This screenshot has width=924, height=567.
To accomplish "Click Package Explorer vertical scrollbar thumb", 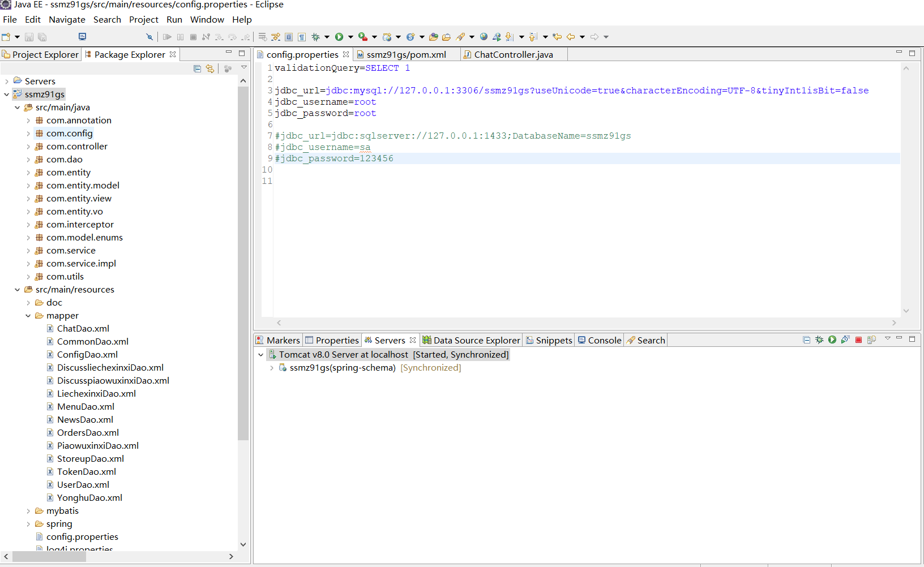I will tap(243, 263).
